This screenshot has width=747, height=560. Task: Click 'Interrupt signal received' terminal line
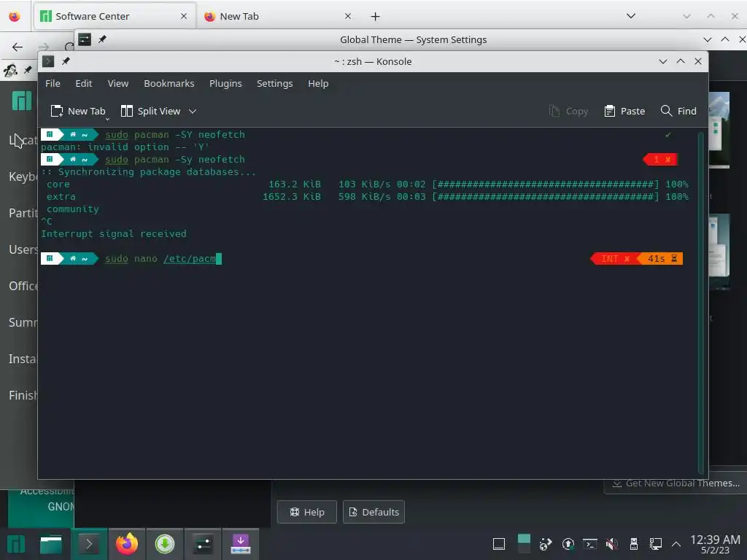pos(113,234)
